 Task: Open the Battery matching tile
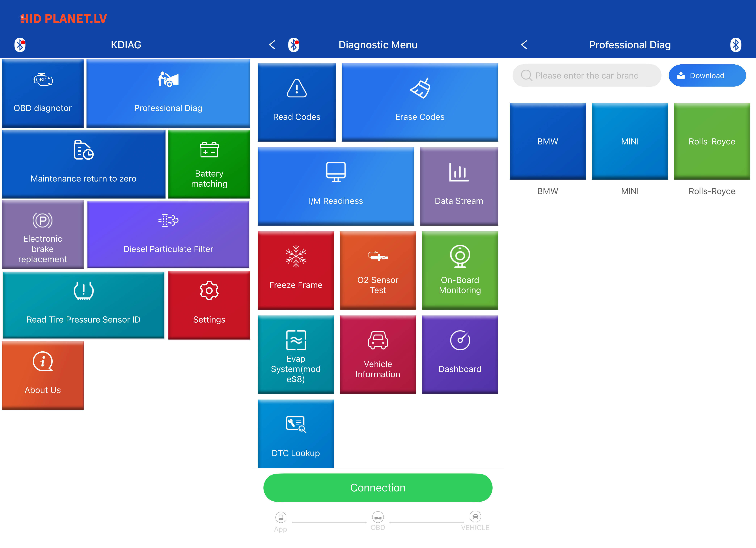pyautogui.click(x=209, y=164)
